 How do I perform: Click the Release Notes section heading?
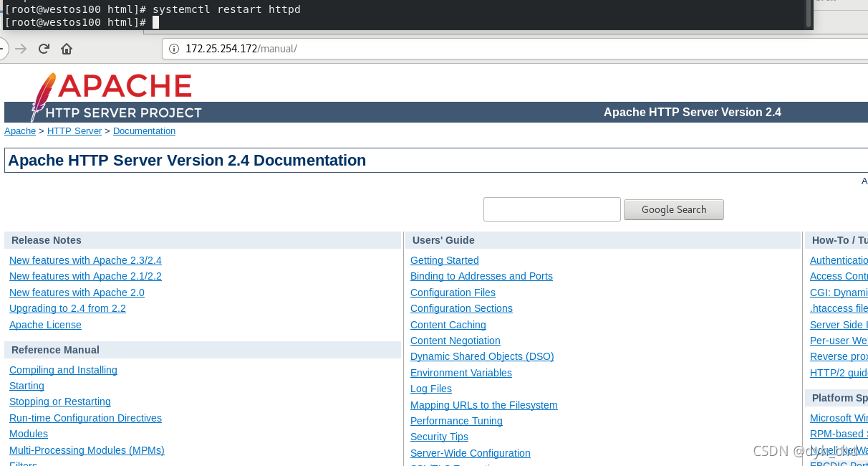47,240
